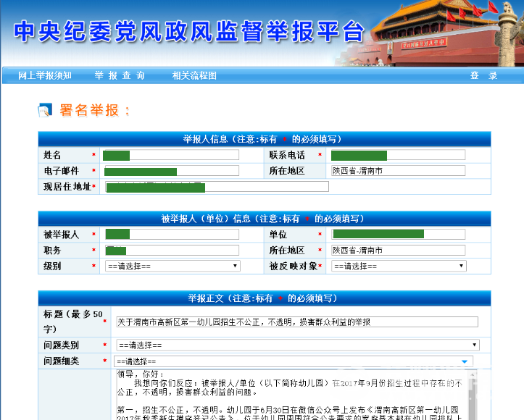Open the 相关流程图 menu item
This screenshot has height=420, width=524.
pos(194,75)
